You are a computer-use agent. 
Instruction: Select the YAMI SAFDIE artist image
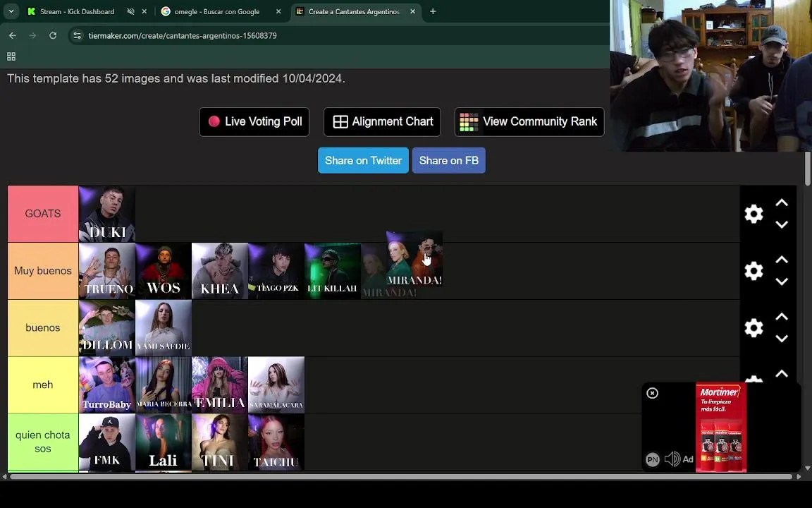163,327
